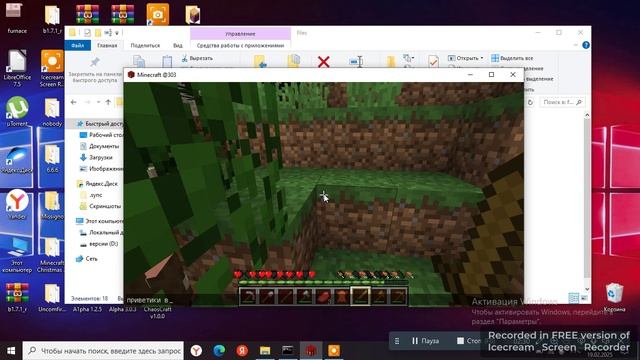Screen dimensions: 640x360
Task: Select Сеть in navigation pane
Action: click(87, 258)
